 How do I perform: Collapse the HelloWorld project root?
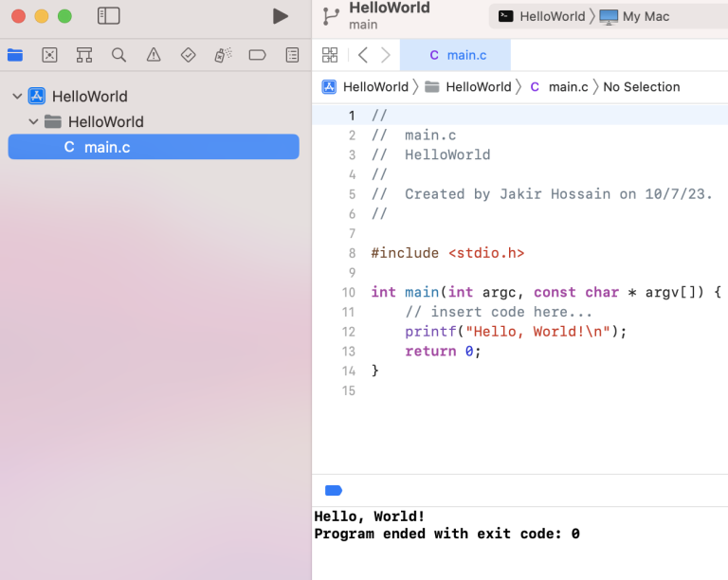[17, 97]
